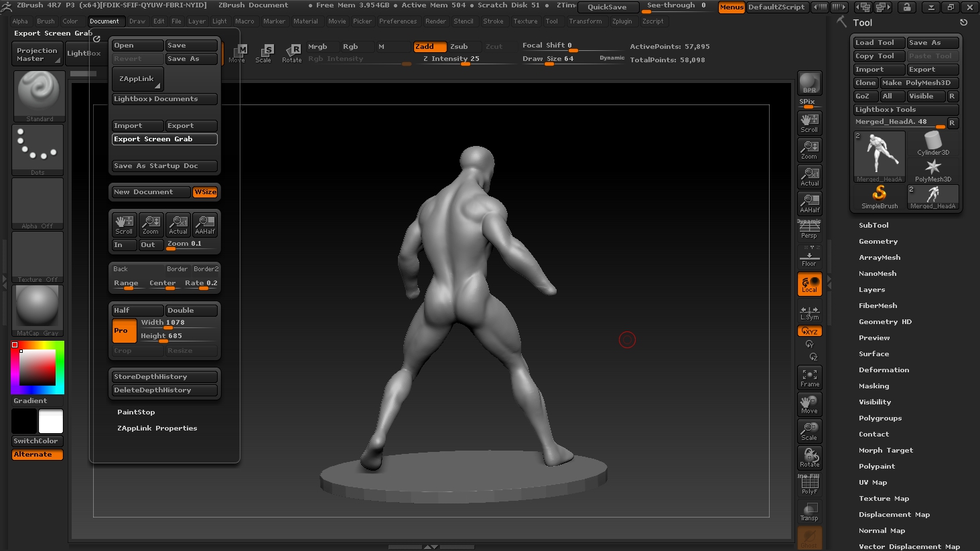Image resolution: width=980 pixels, height=551 pixels.
Task: Click the Load Tool button
Action: tap(879, 43)
